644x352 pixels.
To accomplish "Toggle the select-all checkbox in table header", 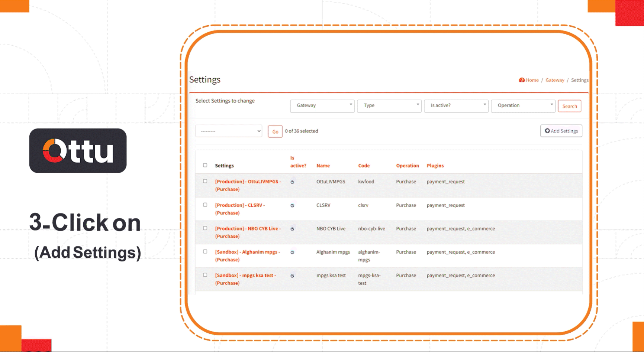I will 205,165.
